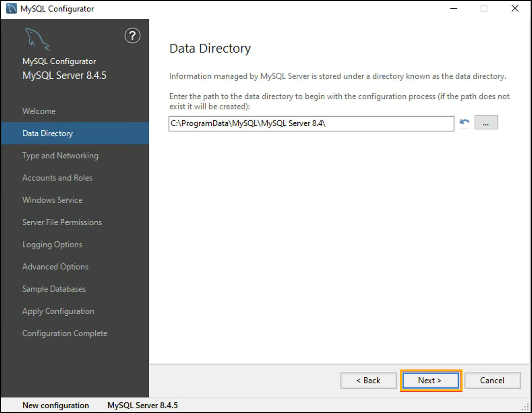Click the Next button
Screen dimensions: 532x413
430,381
